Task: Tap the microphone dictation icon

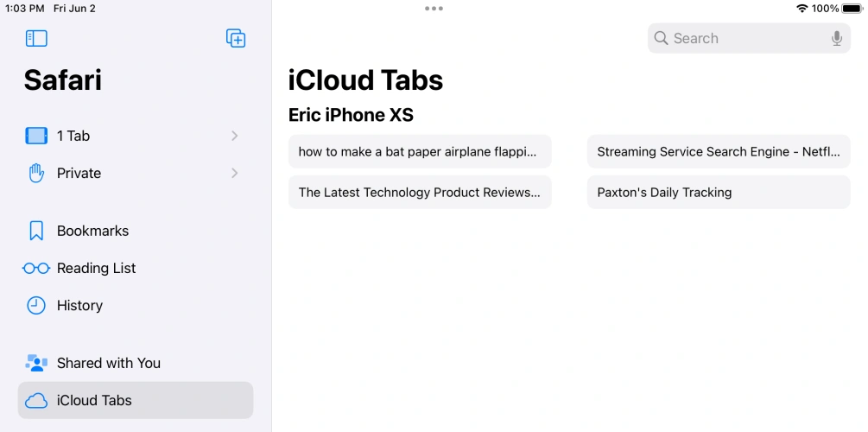Action: (836, 38)
